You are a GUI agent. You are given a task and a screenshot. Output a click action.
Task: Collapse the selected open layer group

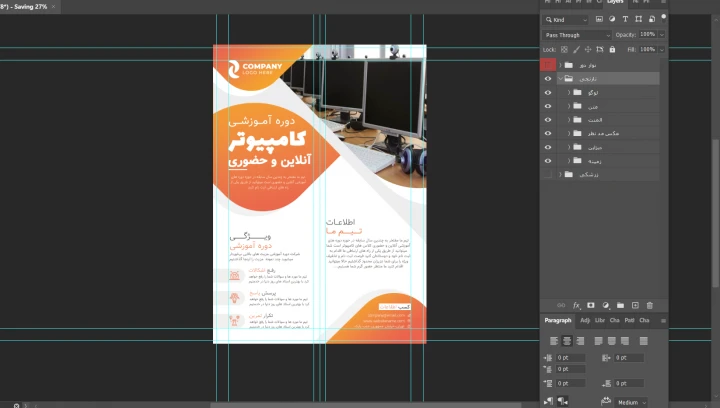(558, 78)
